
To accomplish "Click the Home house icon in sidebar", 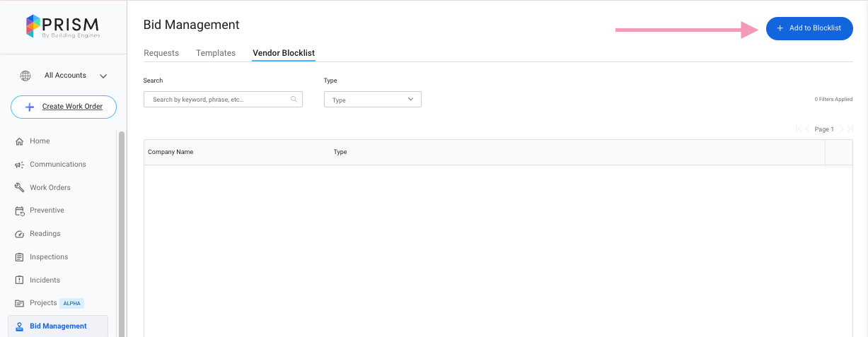I will pos(20,141).
